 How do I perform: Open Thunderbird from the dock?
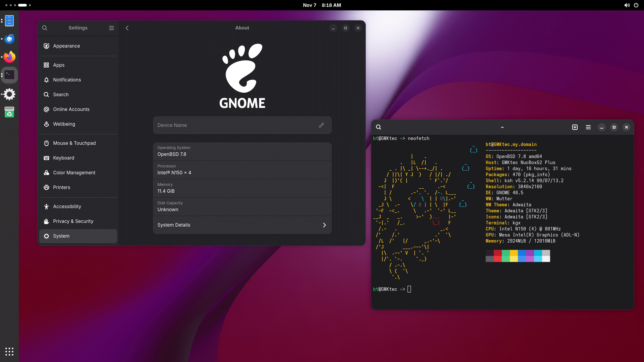tap(9, 39)
